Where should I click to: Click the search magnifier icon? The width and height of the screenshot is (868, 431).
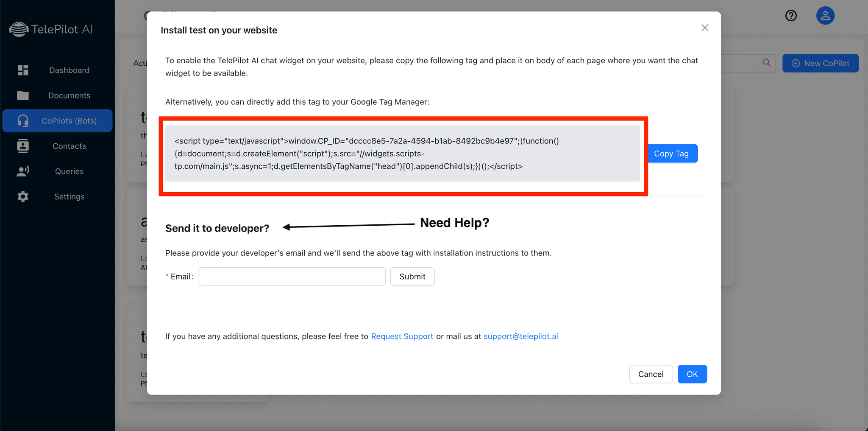pos(767,63)
